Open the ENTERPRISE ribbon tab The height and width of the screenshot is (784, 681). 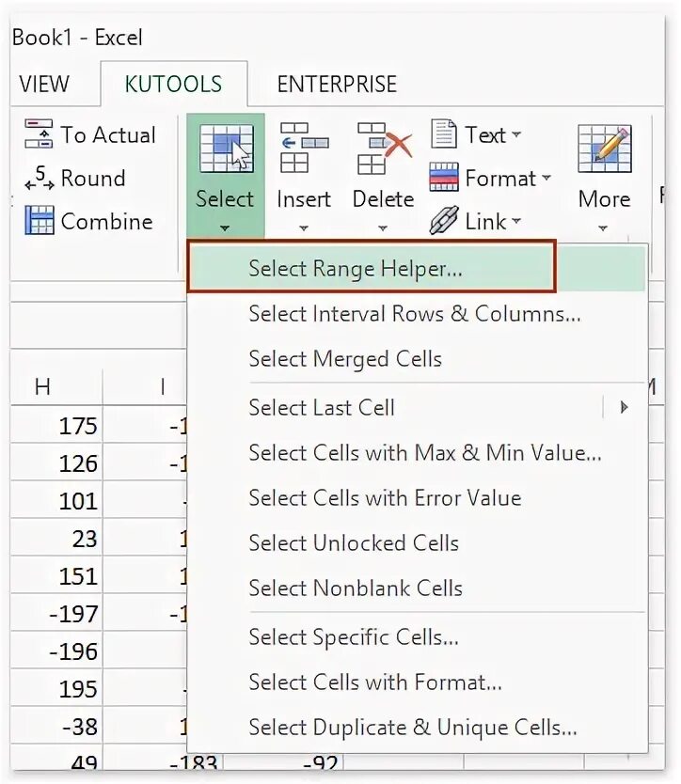point(337,85)
